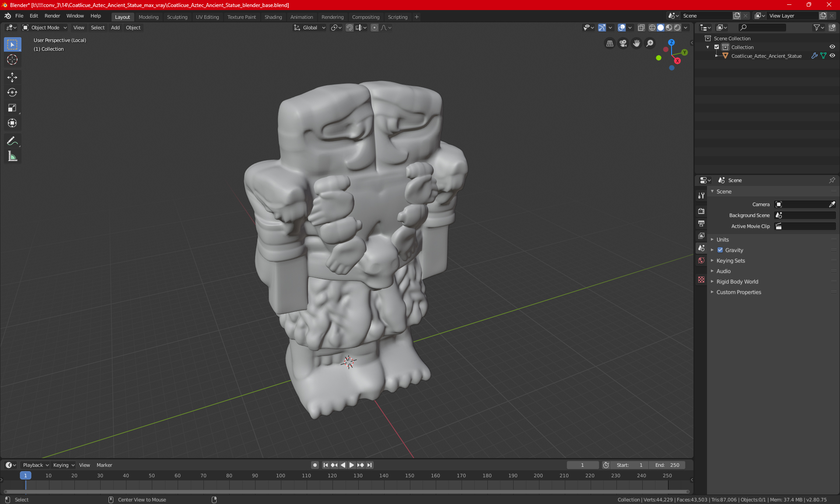Click the modifier wrench icon on statue row
The height and width of the screenshot is (504, 840).
(x=814, y=56)
